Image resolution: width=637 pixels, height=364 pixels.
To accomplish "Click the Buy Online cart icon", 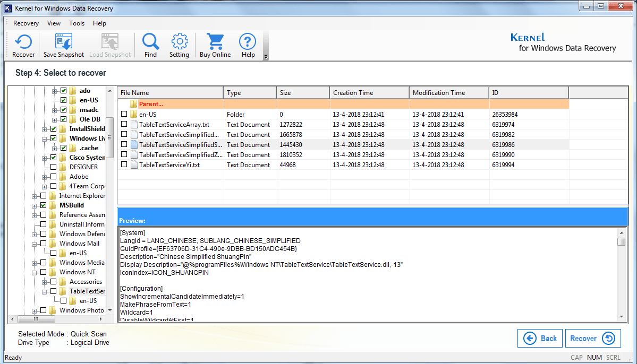I will point(215,42).
